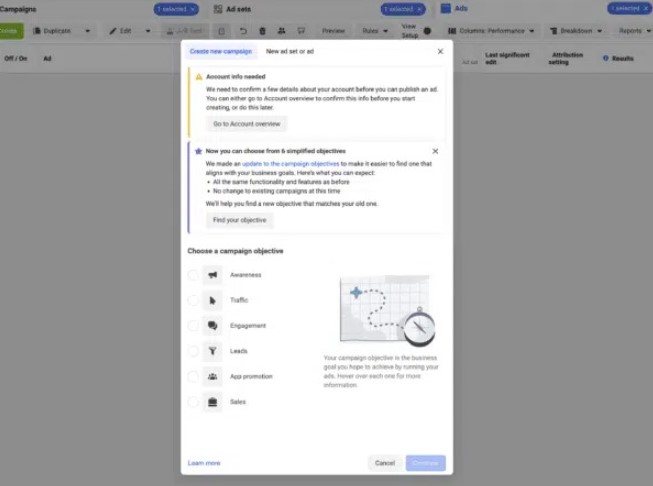This screenshot has height=486, width=653.
Task: Click the Engagement chat bubbles icon
Action: (212, 326)
